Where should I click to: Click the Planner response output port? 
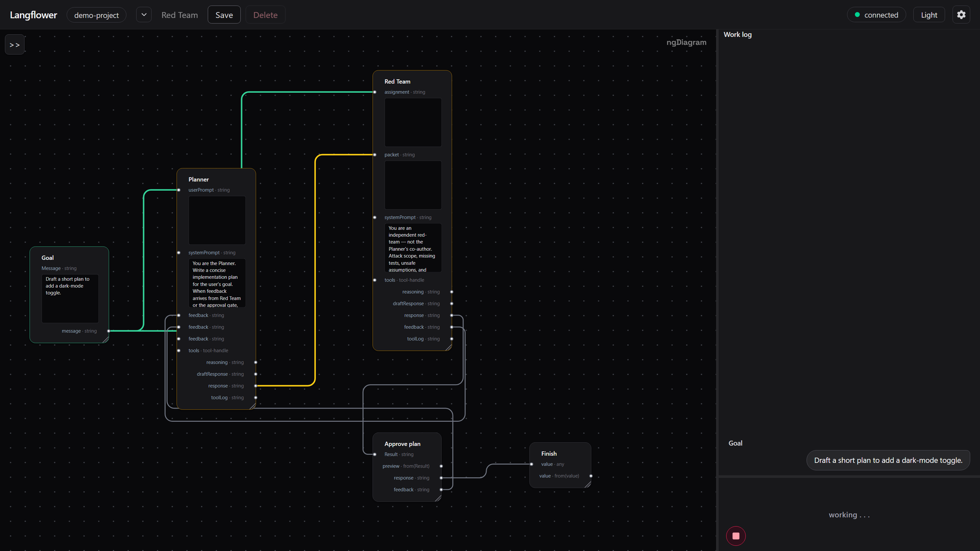[256, 386]
